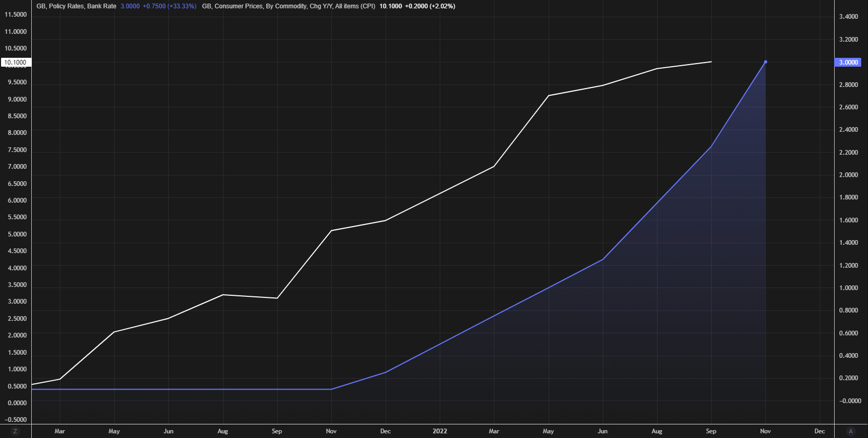The image size is (868, 438).
Task: Click the A auto-scale icon
Action: click(851, 431)
